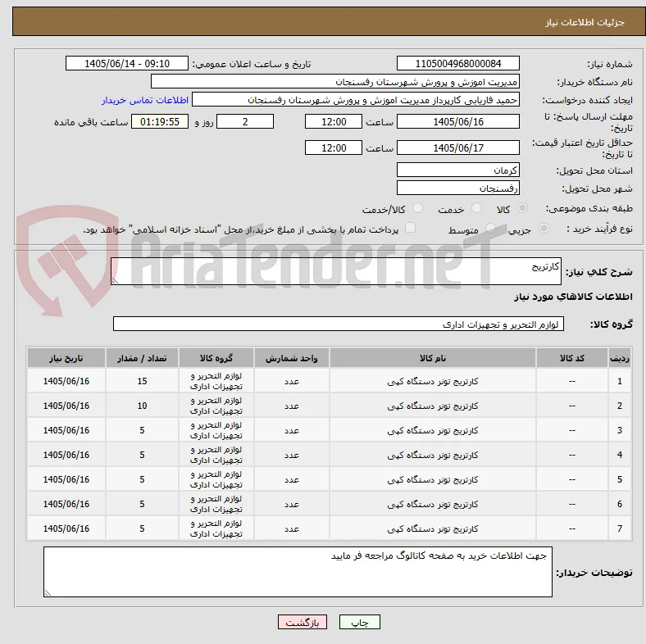The image size is (646, 644).
Task: Click the ردیف column header
Action: (620, 358)
